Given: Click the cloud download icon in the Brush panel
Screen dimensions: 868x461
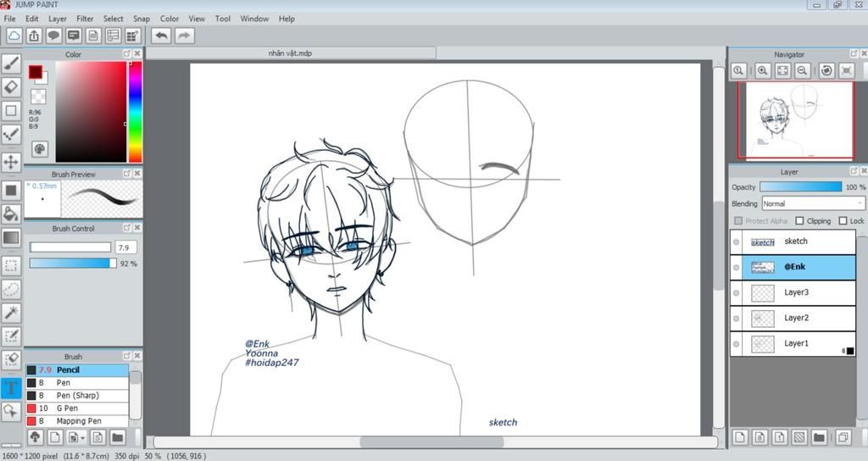Looking at the screenshot, I should pyautogui.click(x=36, y=437).
